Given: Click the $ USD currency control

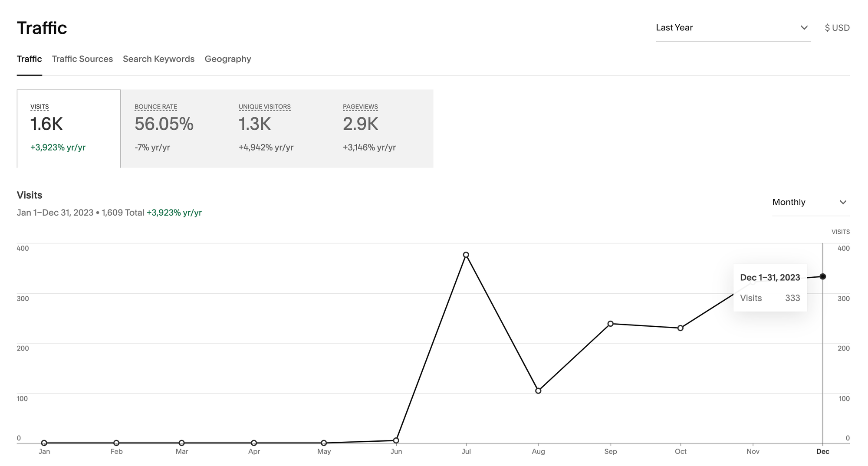Looking at the screenshot, I should (x=837, y=27).
